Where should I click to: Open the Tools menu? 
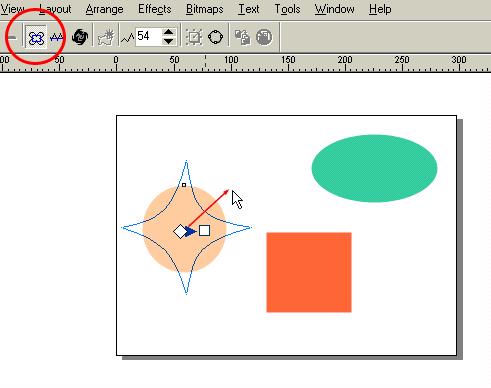point(287,9)
